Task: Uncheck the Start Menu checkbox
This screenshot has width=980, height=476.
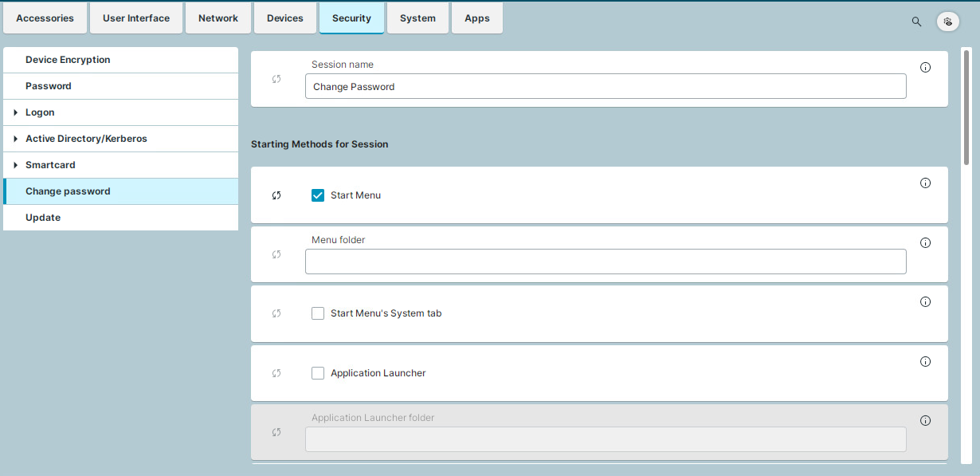Action: click(x=318, y=195)
